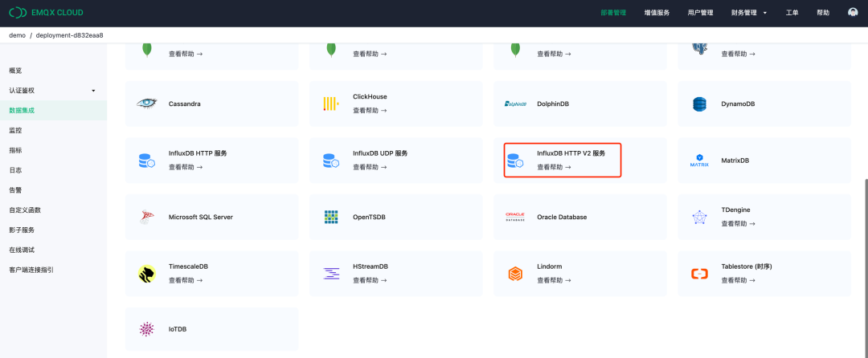Click the InfluxDB HTTP 服务 icon
This screenshot has height=358, width=868.
tap(147, 161)
